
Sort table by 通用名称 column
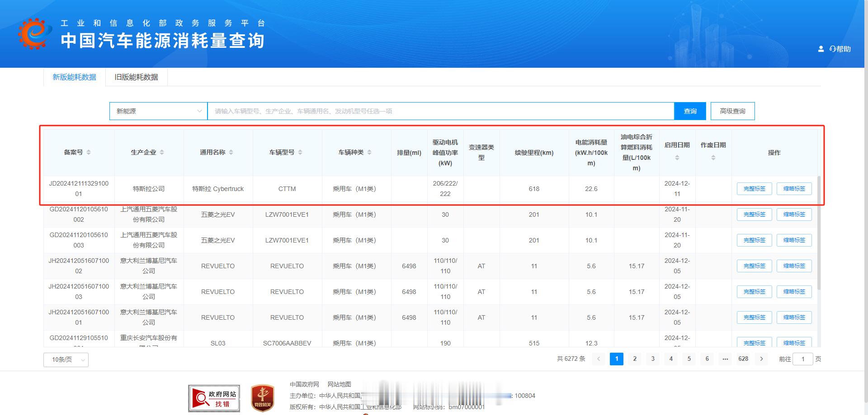tap(231, 153)
